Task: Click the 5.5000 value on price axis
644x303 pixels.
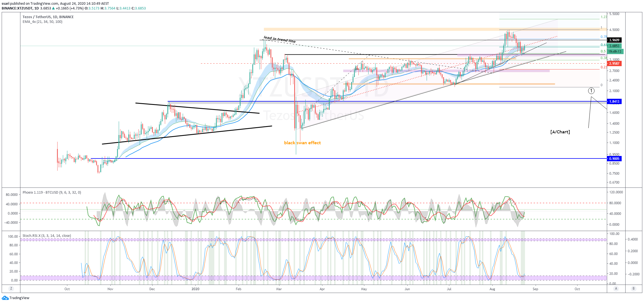Action: pos(614,14)
